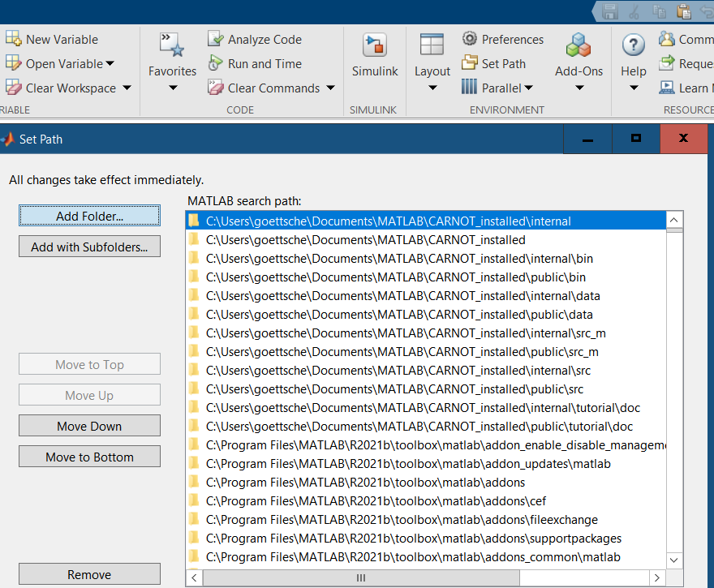The width and height of the screenshot is (714, 588).
Task: Open the Help browser icon
Action: tap(633, 46)
